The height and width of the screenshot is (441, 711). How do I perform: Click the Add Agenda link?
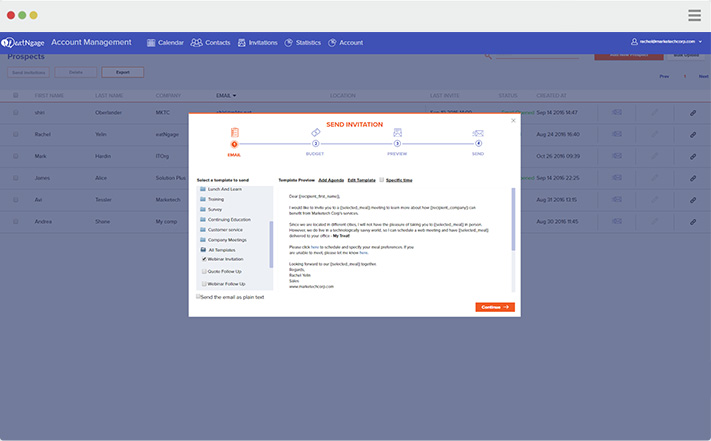[331, 180]
